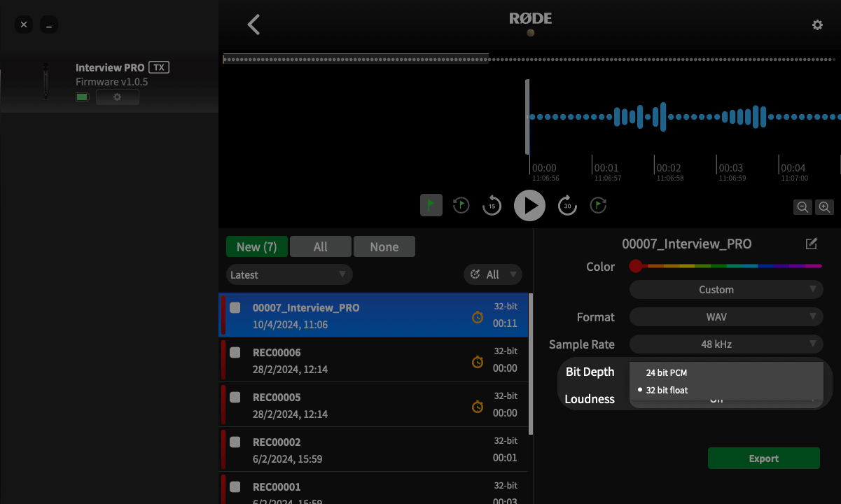Select the REC00001 recording row
This screenshot has width=841, height=504.
tap(373, 489)
